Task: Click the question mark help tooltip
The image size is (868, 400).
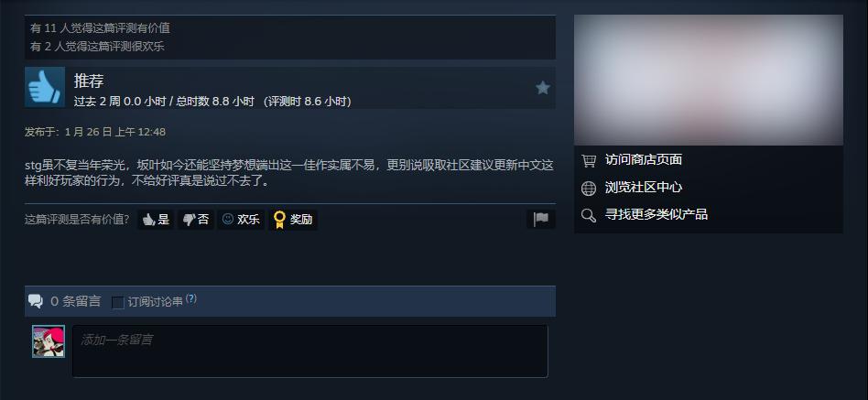Action: click(x=191, y=298)
